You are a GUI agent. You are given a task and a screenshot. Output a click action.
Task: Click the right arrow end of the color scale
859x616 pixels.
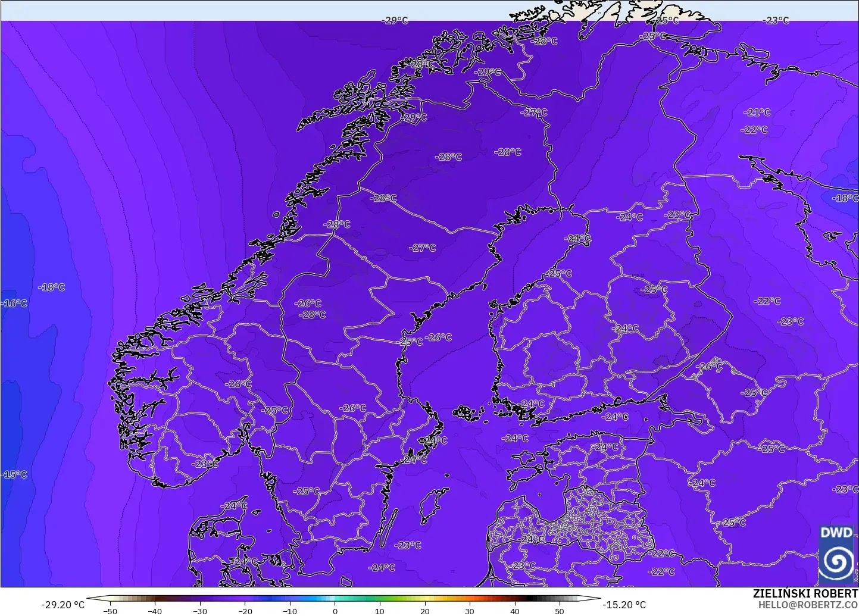coord(591,599)
